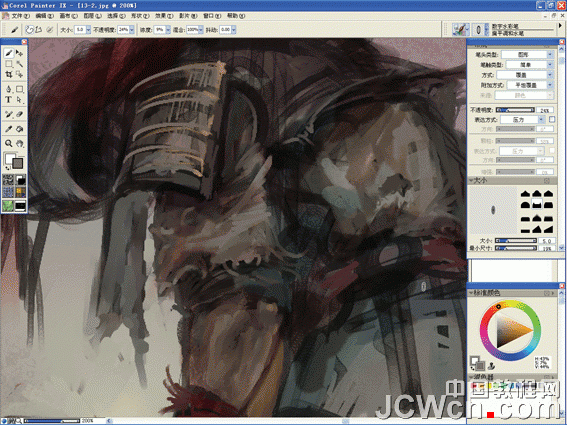Click opacity 24% value field in panel
The height and width of the screenshot is (425, 567).
point(545,110)
